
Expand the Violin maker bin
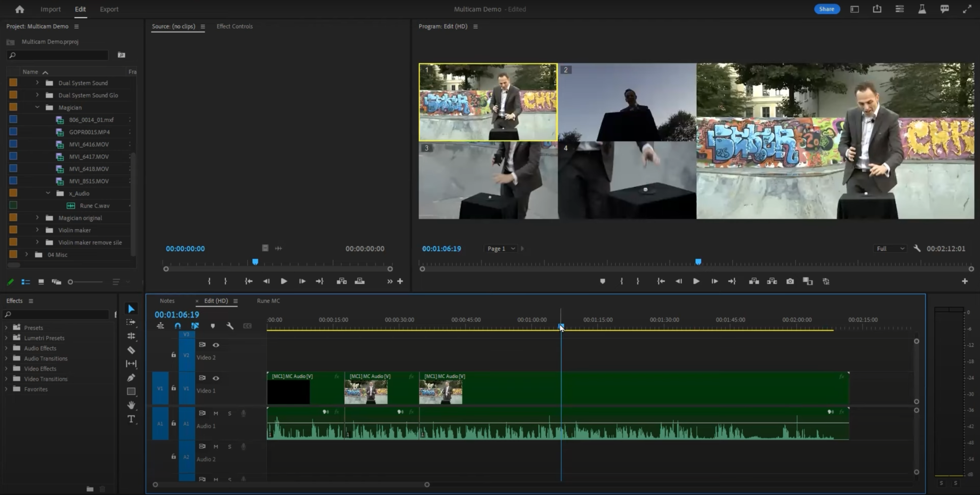[x=36, y=230]
